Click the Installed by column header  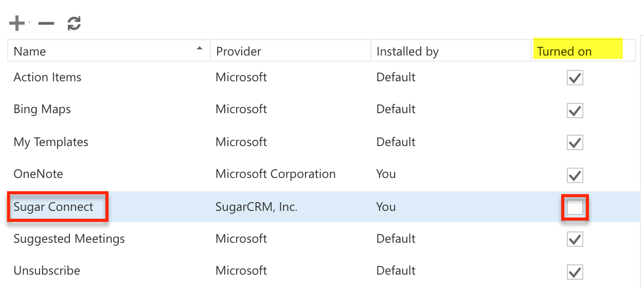click(x=407, y=51)
